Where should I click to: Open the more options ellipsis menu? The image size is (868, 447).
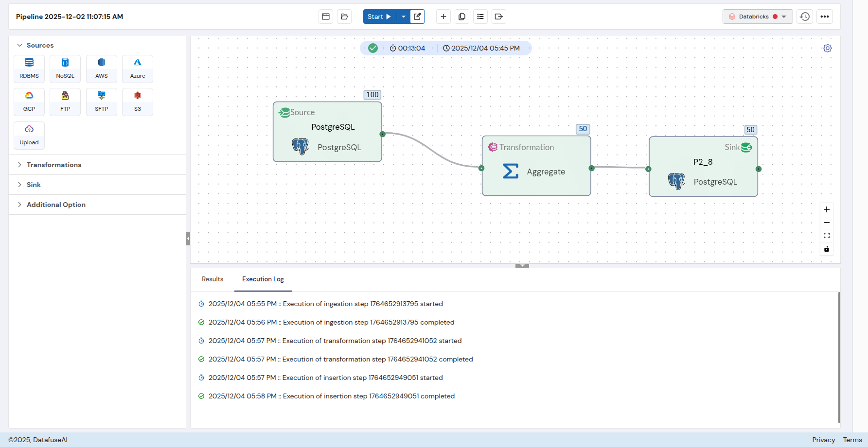point(825,16)
